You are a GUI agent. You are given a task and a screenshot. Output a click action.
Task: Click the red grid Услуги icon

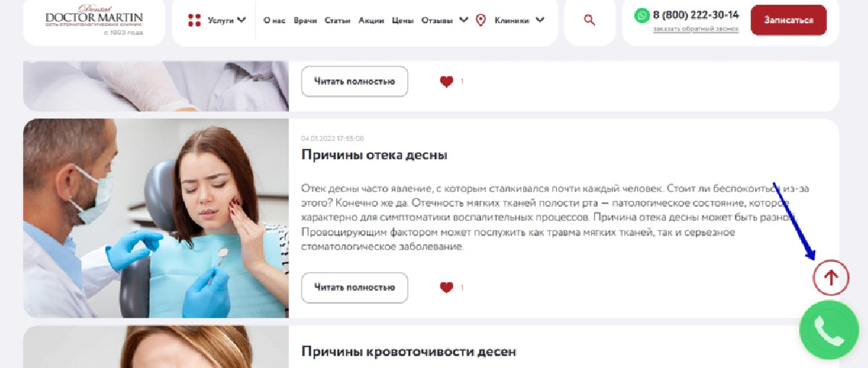(x=194, y=20)
